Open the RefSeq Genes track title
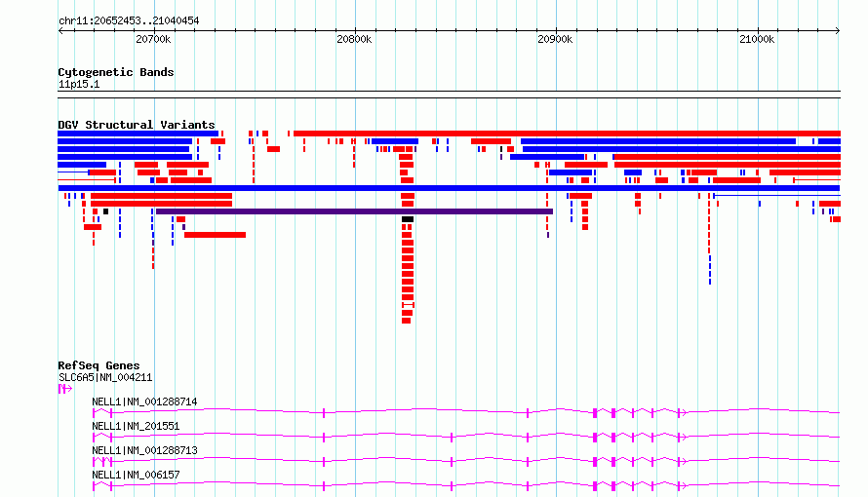868x497 pixels. [99, 365]
